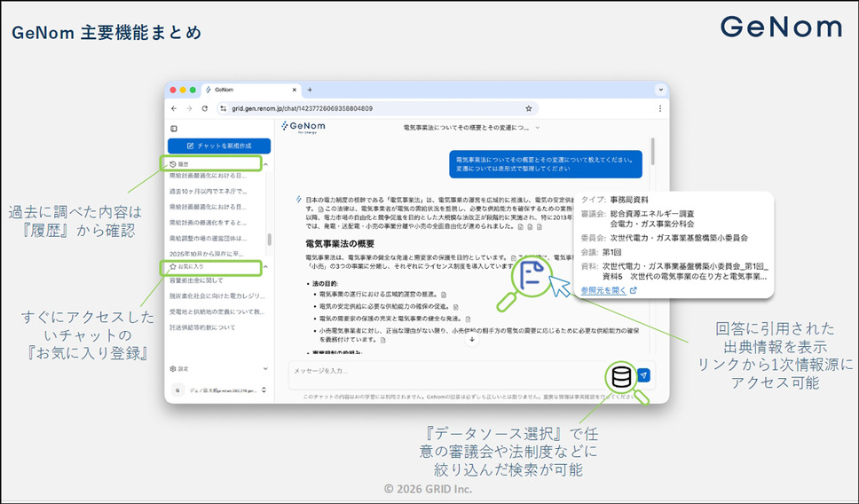
Task: Expand the 設定 settings section
Action: 266,368
